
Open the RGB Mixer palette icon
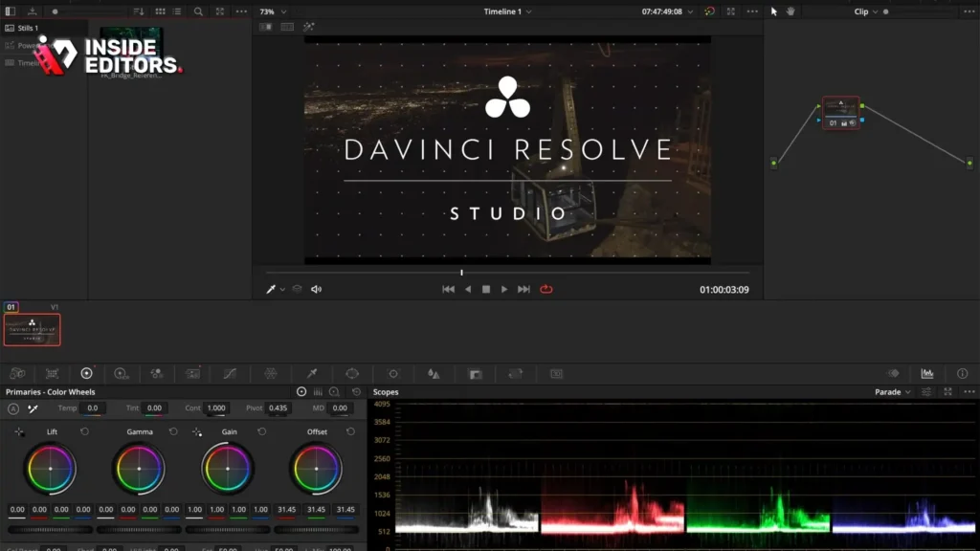156,374
